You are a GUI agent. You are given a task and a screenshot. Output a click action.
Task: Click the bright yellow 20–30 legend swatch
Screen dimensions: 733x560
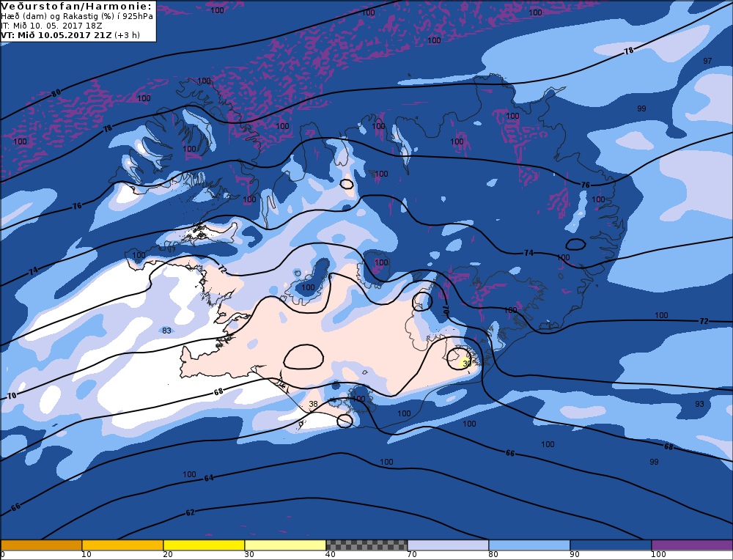(204, 545)
